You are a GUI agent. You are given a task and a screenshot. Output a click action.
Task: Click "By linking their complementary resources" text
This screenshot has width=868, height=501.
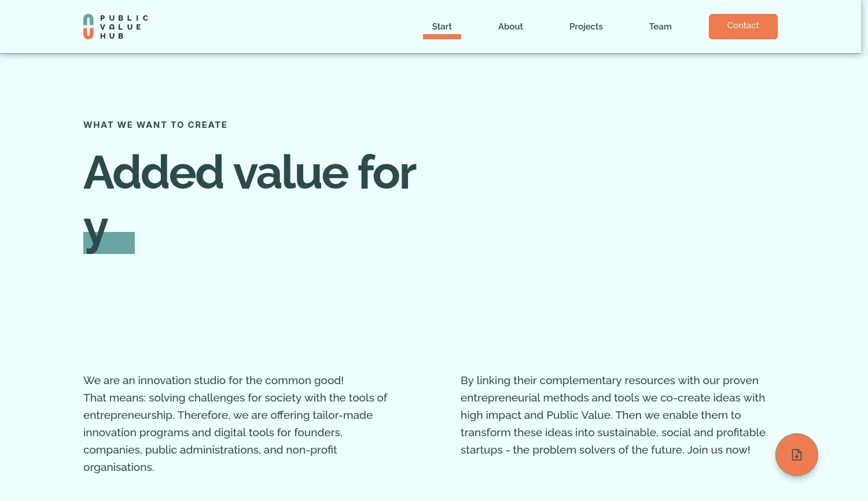click(567, 381)
